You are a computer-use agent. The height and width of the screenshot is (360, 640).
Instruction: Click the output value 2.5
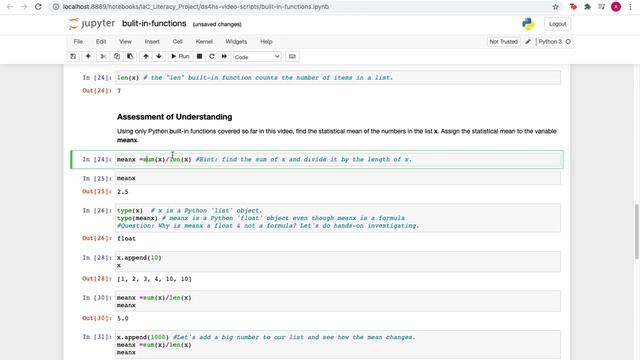(x=122, y=191)
